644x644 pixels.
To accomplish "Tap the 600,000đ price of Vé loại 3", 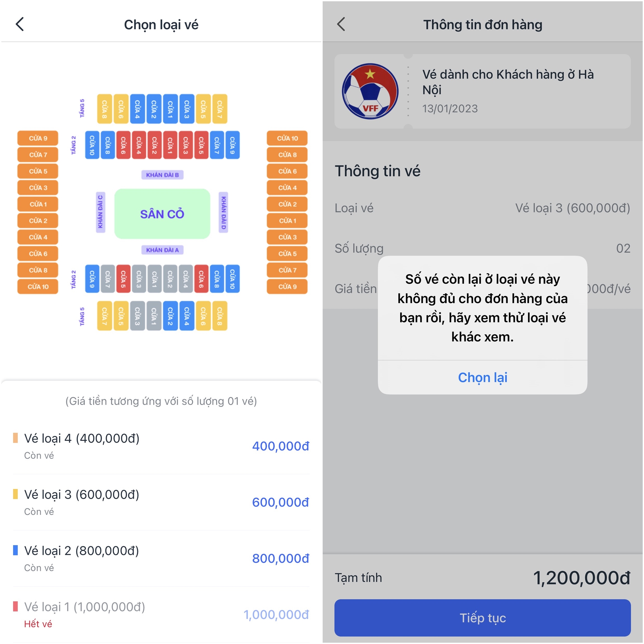I will pos(280,502).
